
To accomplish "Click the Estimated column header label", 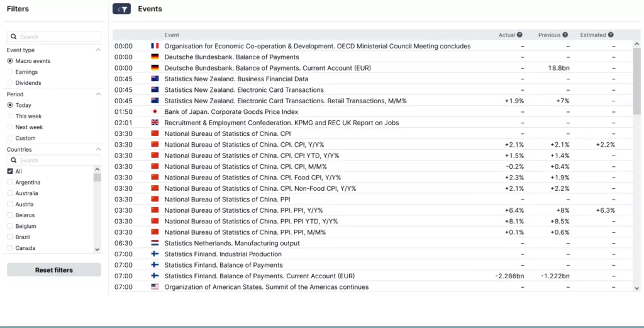I will pos(593,35).
